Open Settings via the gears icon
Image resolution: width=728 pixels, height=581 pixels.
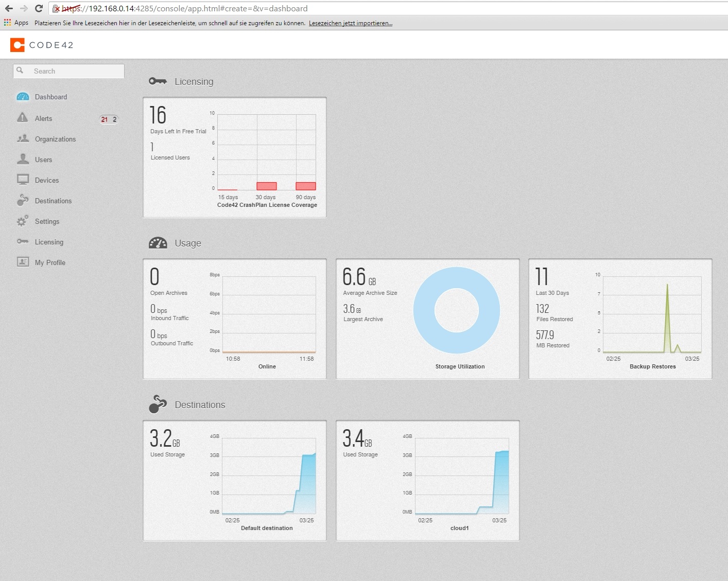coord(23,221)
